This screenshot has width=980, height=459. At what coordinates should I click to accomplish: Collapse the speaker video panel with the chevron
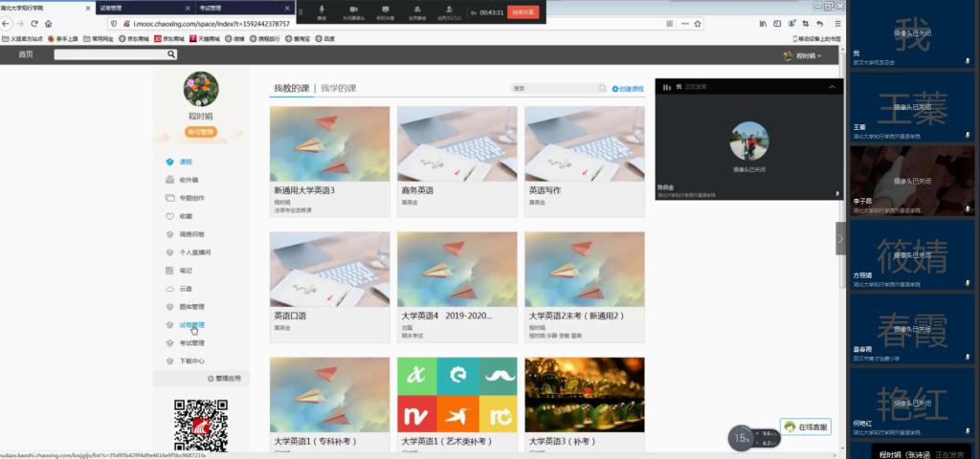point(832,87)
